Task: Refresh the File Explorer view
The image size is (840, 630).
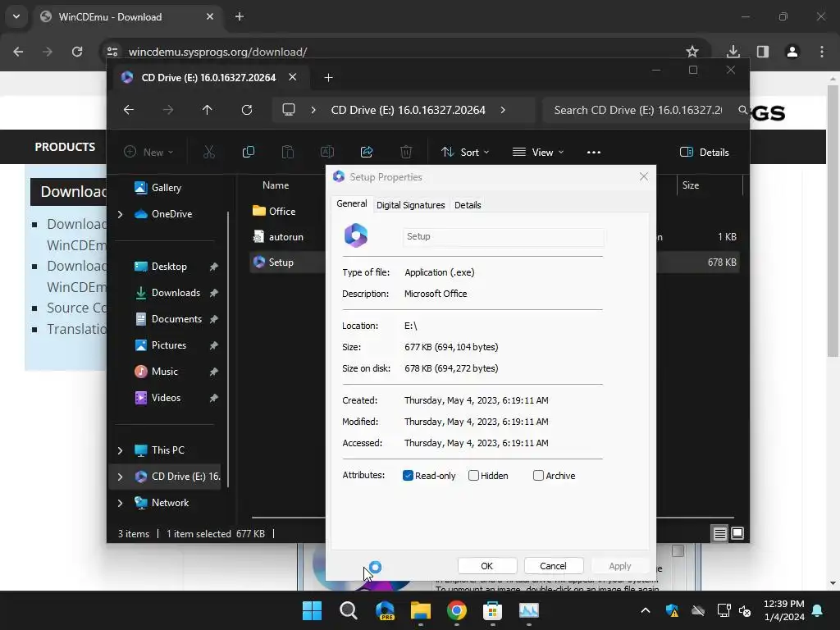Action: (x=246, y=110)
